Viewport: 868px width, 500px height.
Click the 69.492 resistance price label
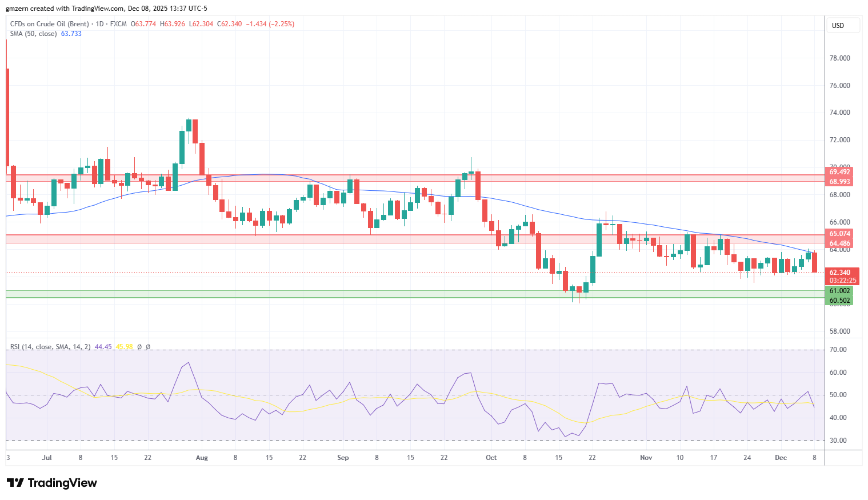839,171
